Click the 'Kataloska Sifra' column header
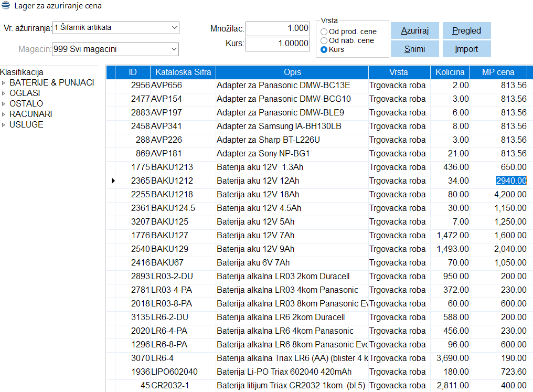Image resolution: width=533 pixels, height=392 pixels. pos(183,72)
